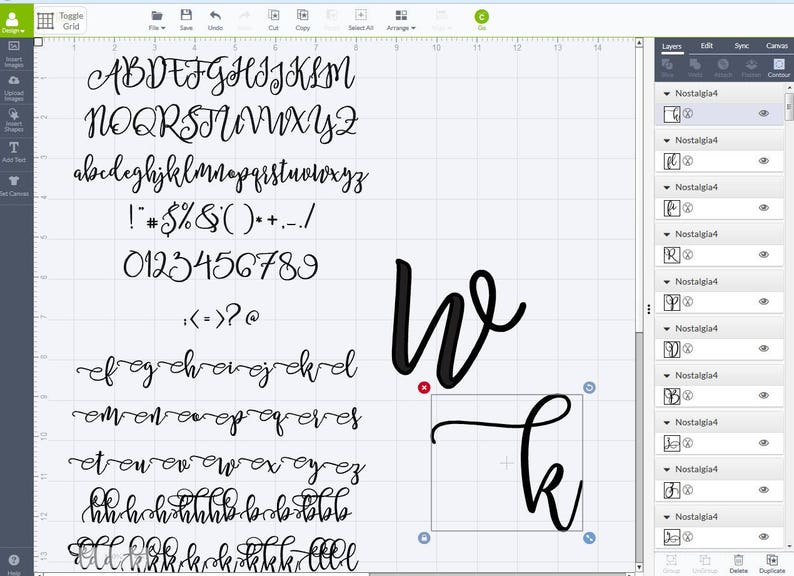Click the resize handle on selected k
The width and height of the screenshot is (794, 576).
(589, 538)
